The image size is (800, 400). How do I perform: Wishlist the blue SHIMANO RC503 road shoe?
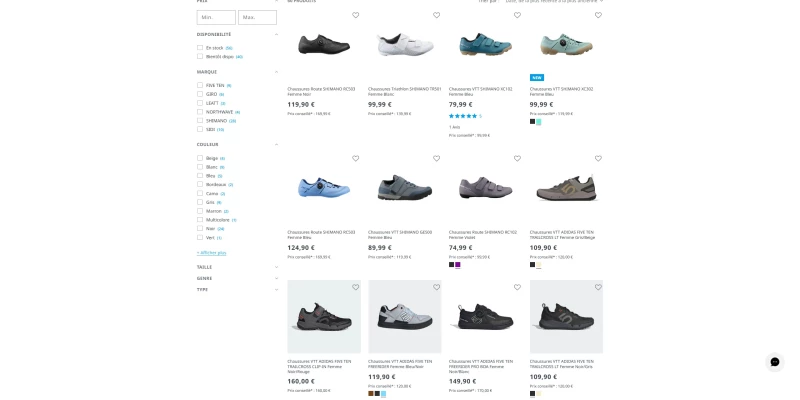[356, 159]
